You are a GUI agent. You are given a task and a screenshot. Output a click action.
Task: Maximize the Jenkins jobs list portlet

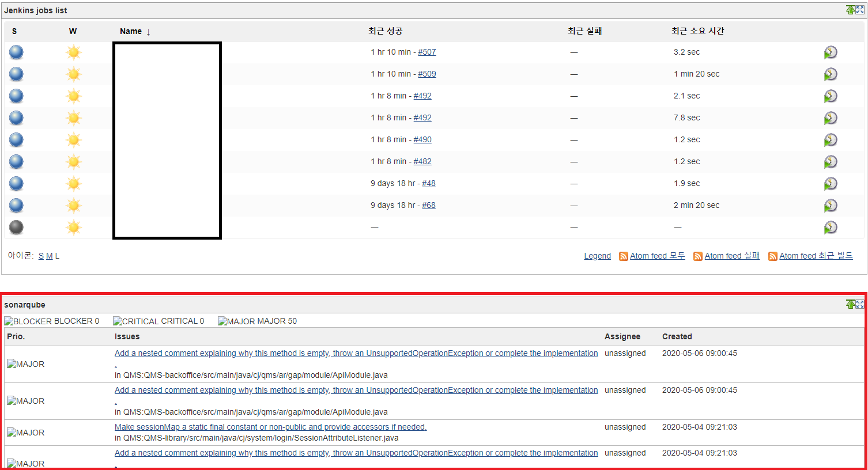860,10
